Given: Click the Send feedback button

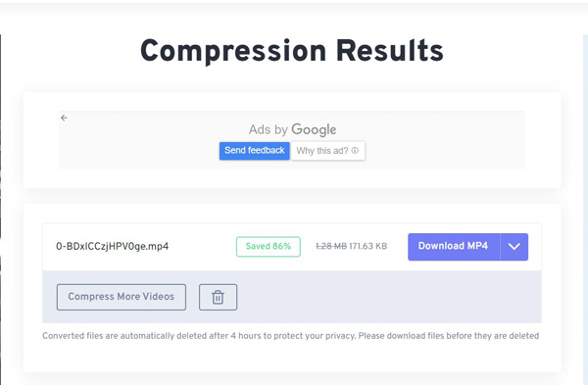Looking at the screenshot, I should tap(254, 151).
